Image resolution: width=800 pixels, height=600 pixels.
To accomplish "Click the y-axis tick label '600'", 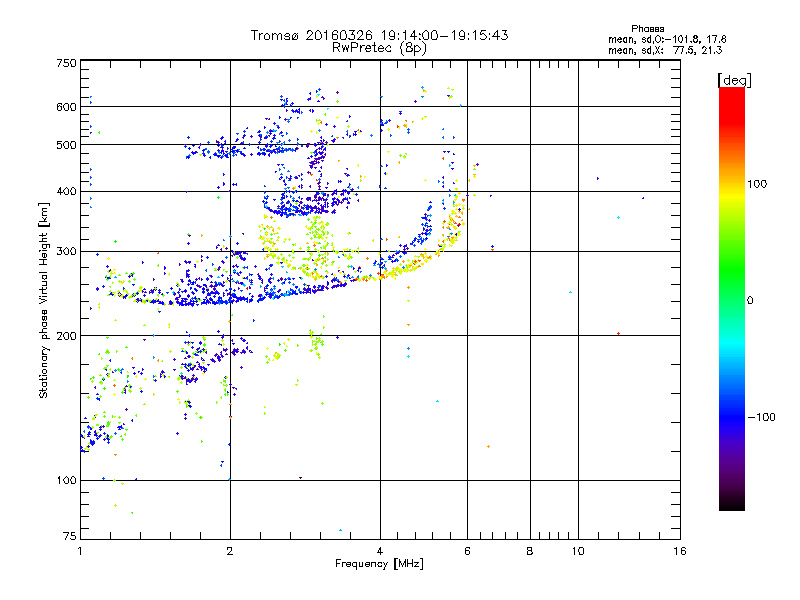I will click(x=66, y=107).
